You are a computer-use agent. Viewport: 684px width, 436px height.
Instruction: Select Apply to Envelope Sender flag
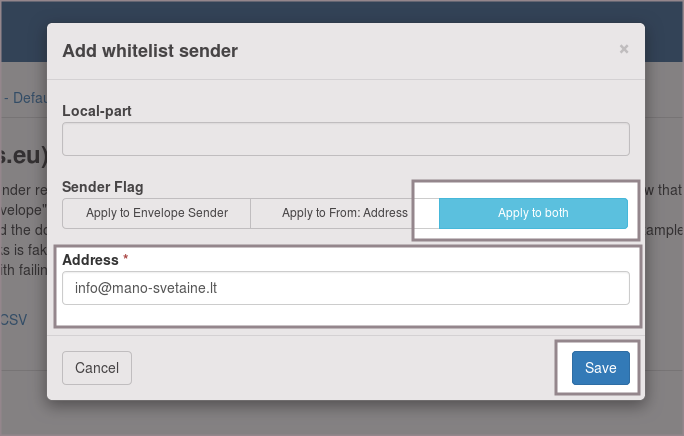click(x=156, y=213)
